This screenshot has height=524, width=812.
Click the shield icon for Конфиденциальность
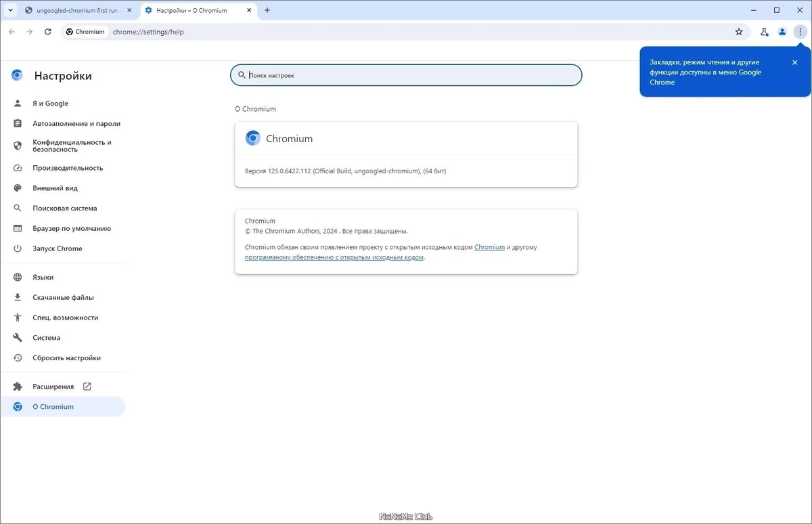(18, 146)
